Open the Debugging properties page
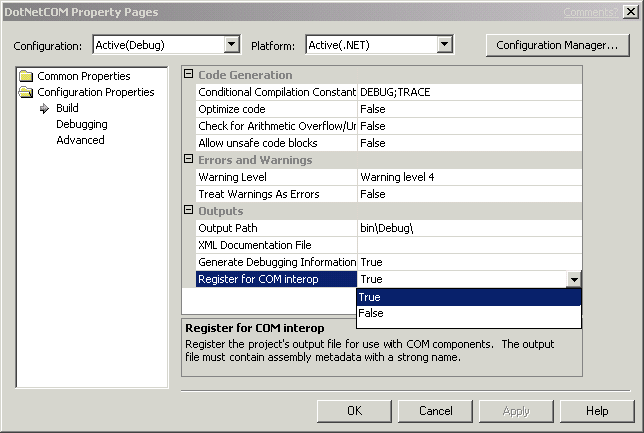 coord(82,125)
